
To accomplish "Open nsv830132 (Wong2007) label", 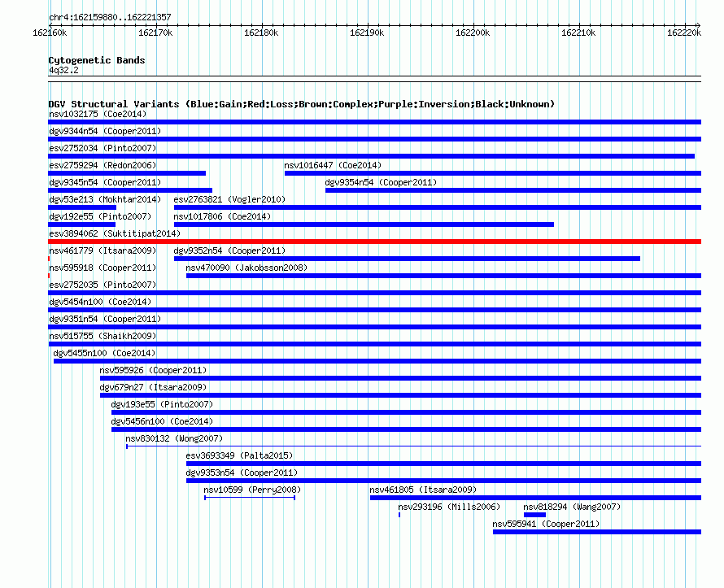I will [174, 438].
